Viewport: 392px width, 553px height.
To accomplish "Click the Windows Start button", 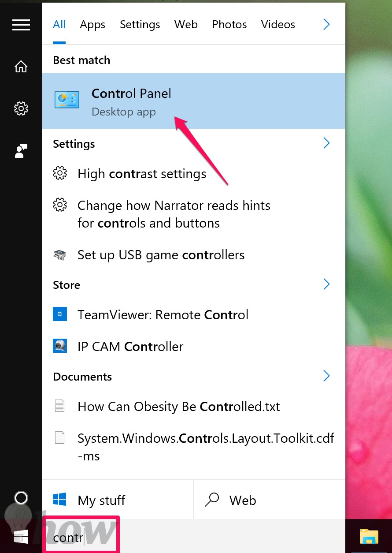I will 21,536.
